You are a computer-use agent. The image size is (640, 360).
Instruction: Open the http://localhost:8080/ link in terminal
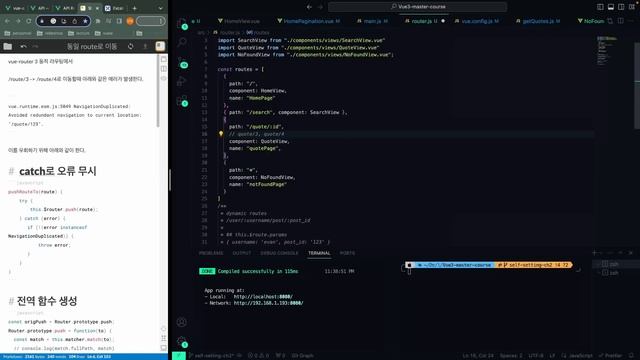click(263, 297)
